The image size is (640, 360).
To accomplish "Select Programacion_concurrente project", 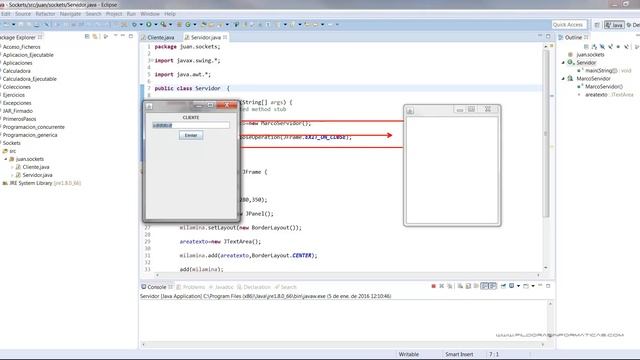I will click(x=33, y=127).
